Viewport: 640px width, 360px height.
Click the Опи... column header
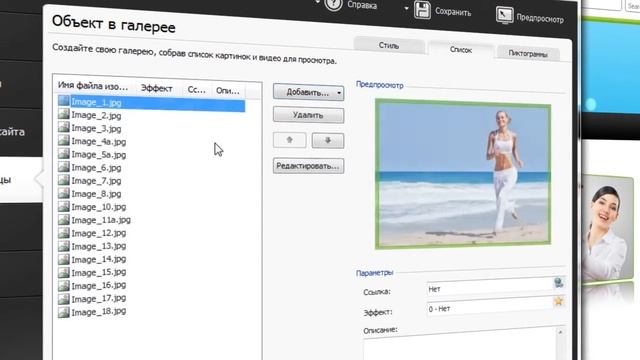pyautogui.click(x=228, y=91)
